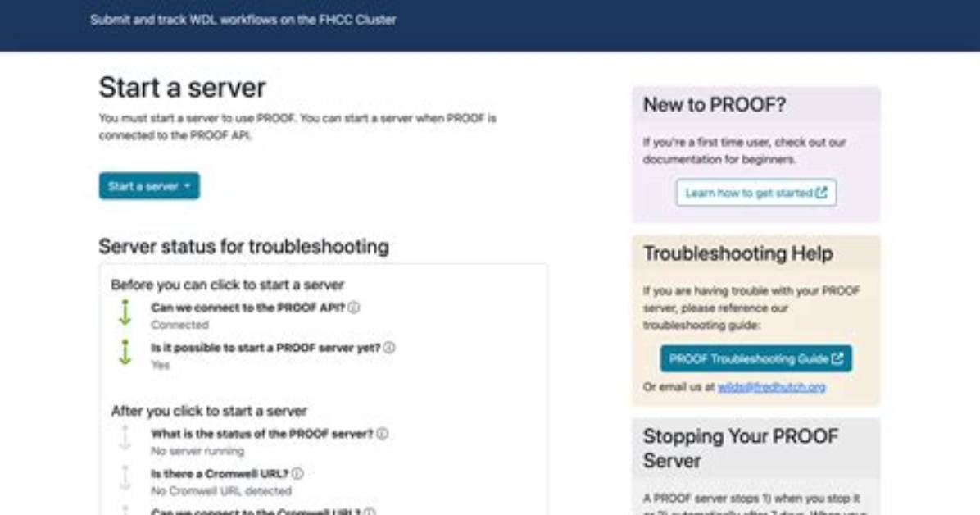Click 'Start a server' page heading
Screen dimensions: 980x515
(182, 88)
